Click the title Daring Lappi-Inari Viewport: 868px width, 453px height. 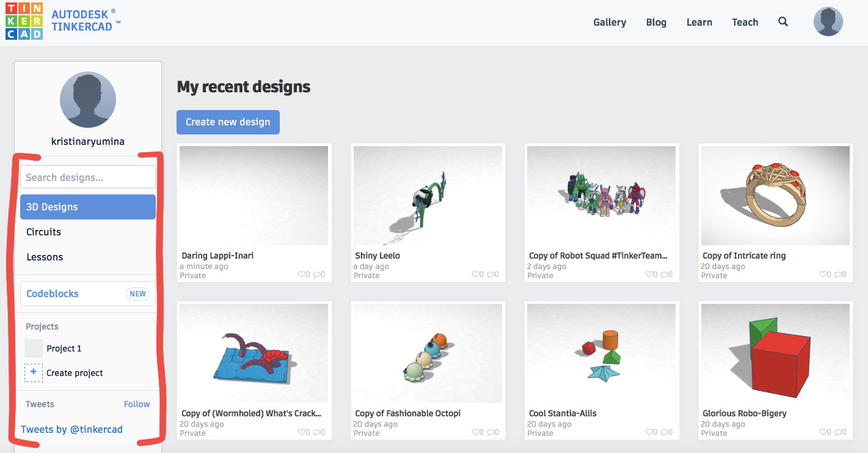coord(217,256)
